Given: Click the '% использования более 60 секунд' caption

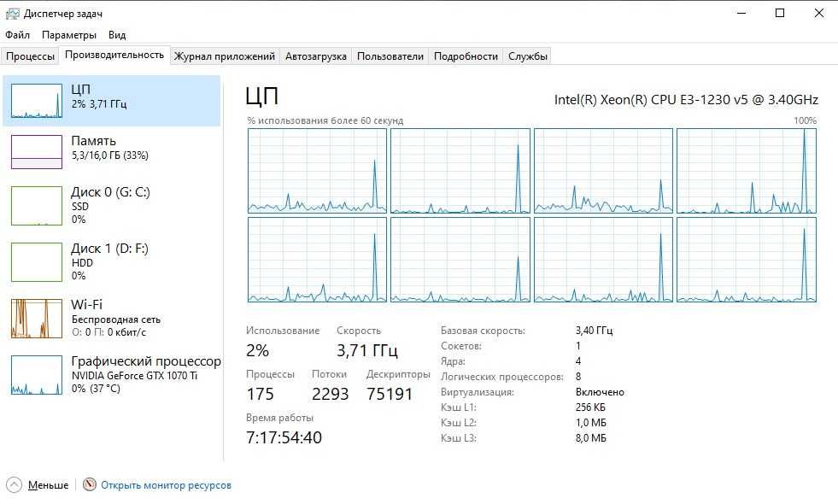Looking at the screenshot, I should (325, 120).
